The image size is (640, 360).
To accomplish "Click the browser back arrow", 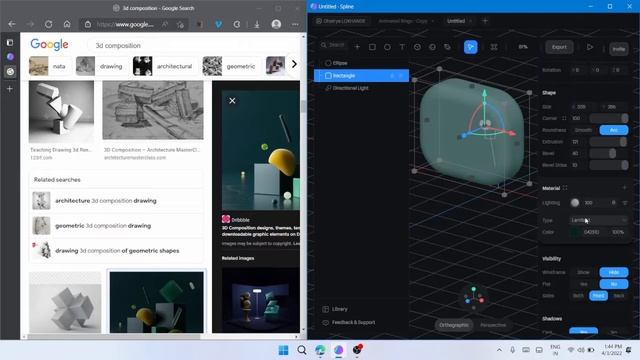I will point(12,24).
